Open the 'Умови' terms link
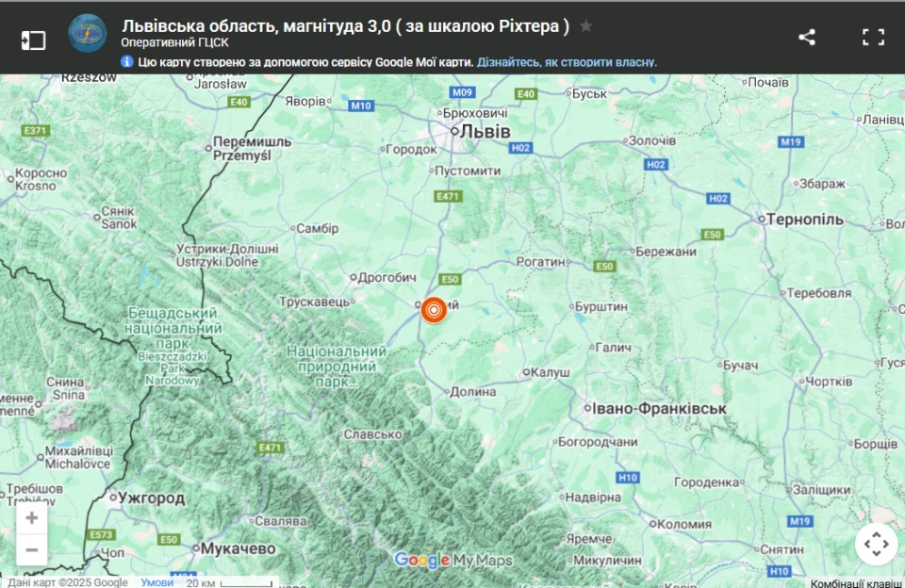 157,582
